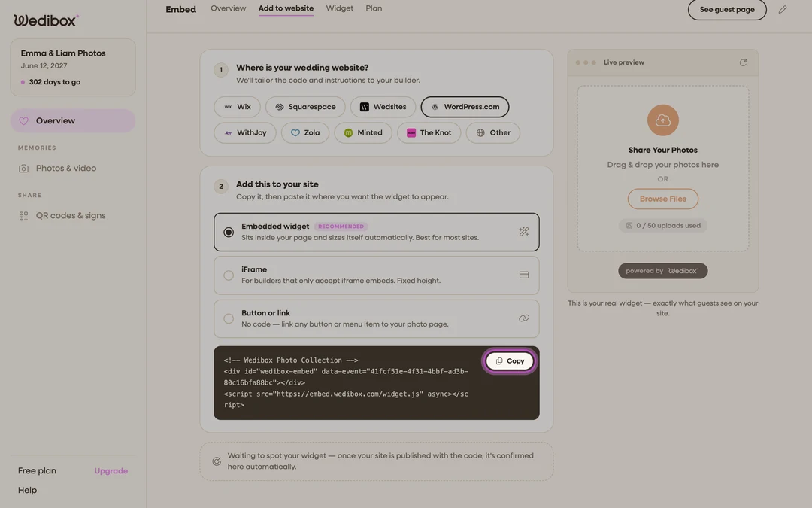
Task: Click the Wedibox logo
Action: tap(46, 20)
